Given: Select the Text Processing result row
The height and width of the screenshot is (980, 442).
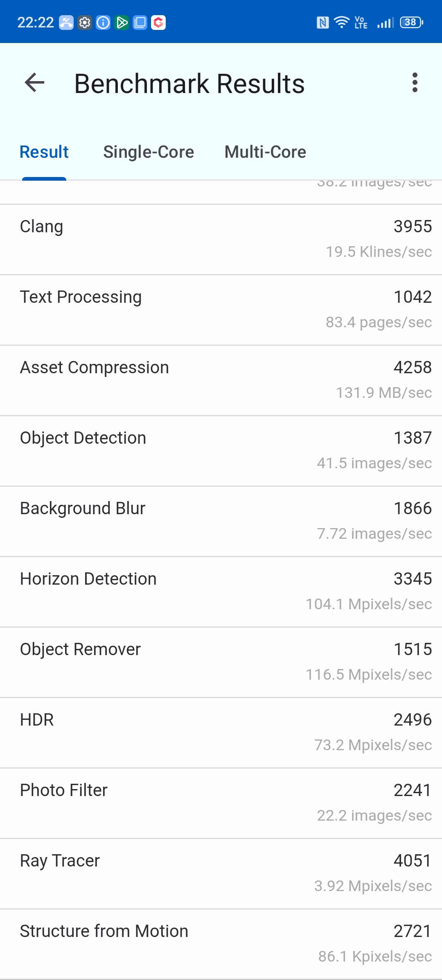Looking at the screenshot, I should pos(221,310).
